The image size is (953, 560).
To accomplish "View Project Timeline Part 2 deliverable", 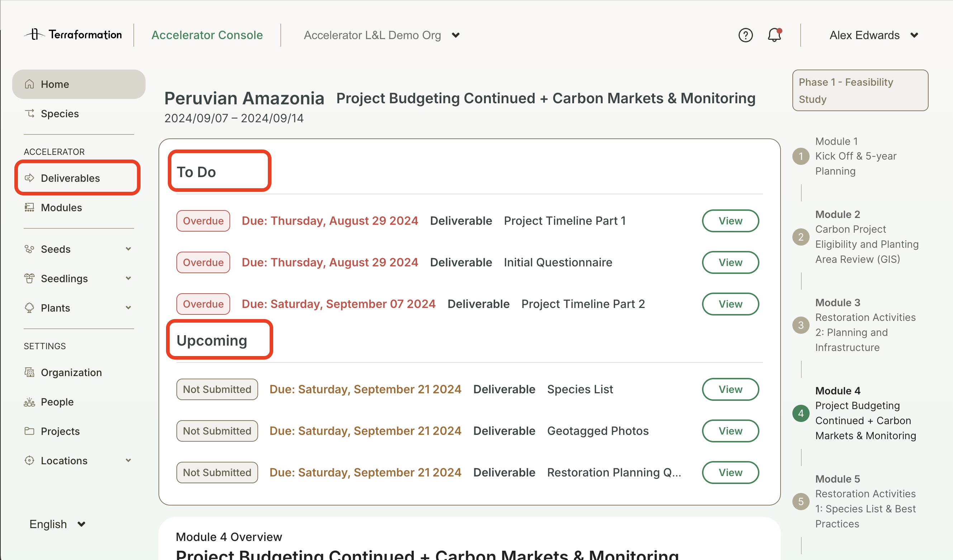I will click(730, 304).
